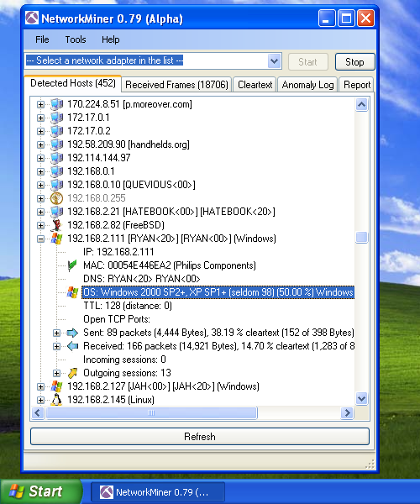Image resolution: width=420 pixels, height=504 pixels.
Task: Expand the 192.168.0.255 broadcast node
Action: [40, 198]
